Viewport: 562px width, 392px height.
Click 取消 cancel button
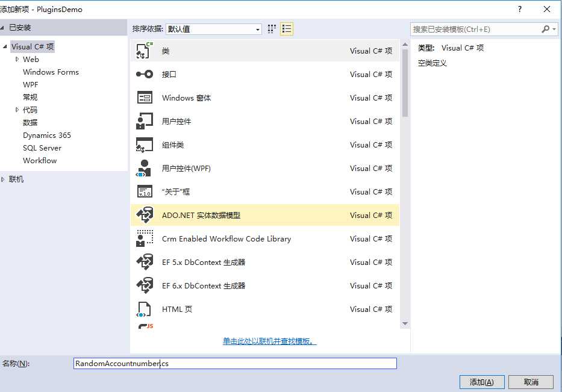[x=531, y=382]
